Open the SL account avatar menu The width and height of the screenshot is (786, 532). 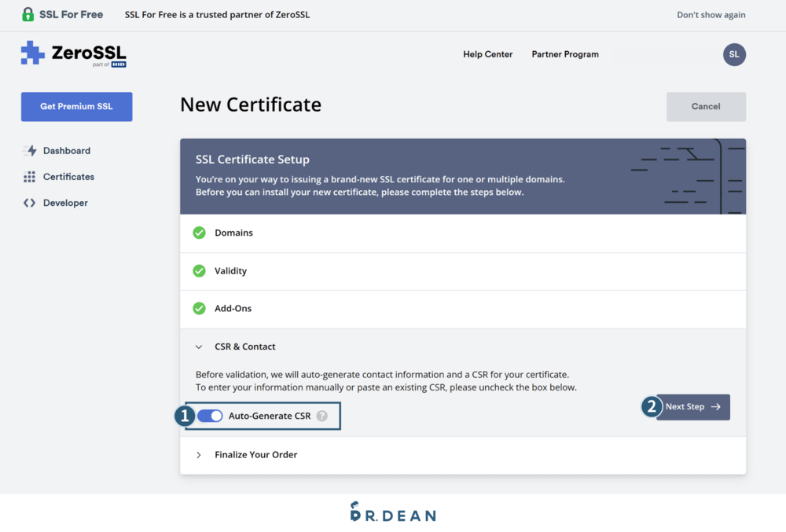coord(734,54)
